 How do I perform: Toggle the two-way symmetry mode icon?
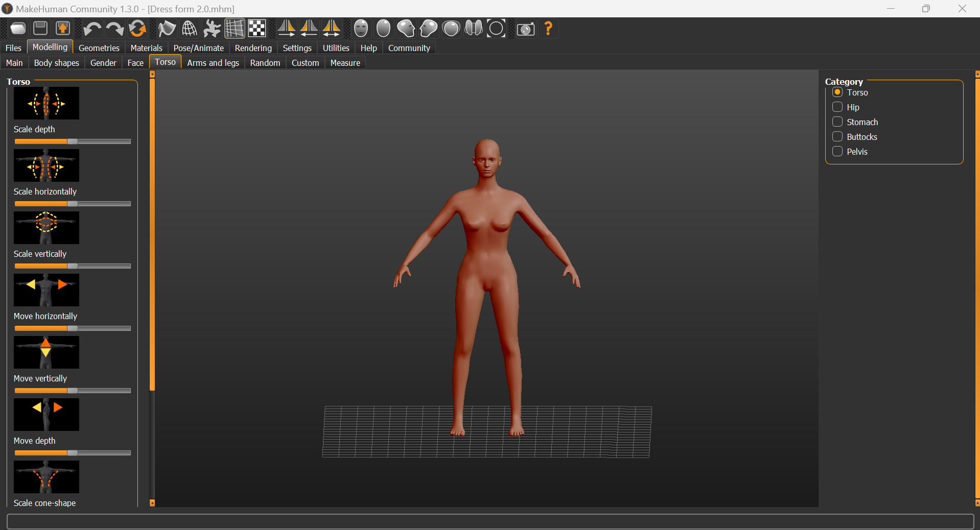[x=331, y=29]
